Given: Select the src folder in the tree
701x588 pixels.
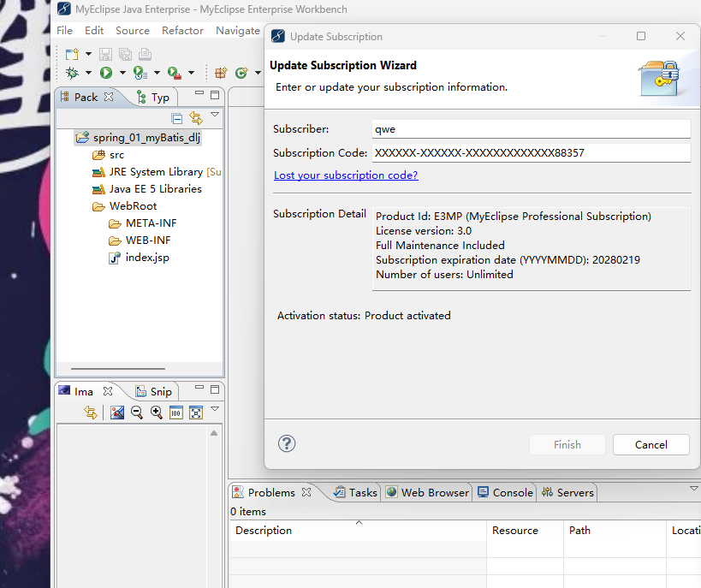Looking at the screenshot, I should pyautogui.click(x=108, y=155).
